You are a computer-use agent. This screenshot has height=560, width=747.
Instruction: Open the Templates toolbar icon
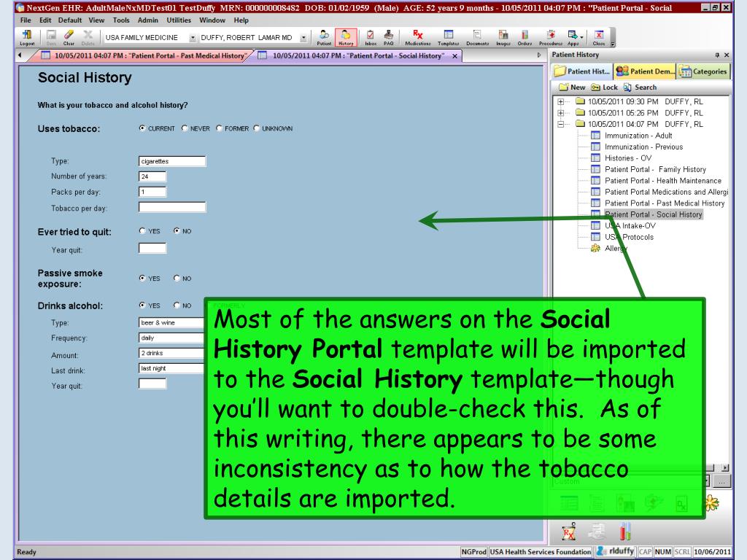[449, 37]
